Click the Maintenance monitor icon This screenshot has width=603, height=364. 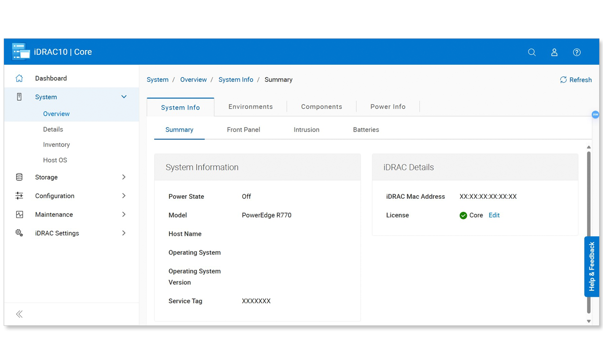pos(19,214)
